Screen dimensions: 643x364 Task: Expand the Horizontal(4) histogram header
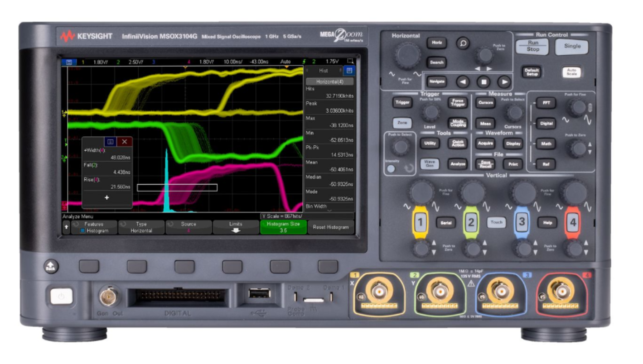point(329,81)
